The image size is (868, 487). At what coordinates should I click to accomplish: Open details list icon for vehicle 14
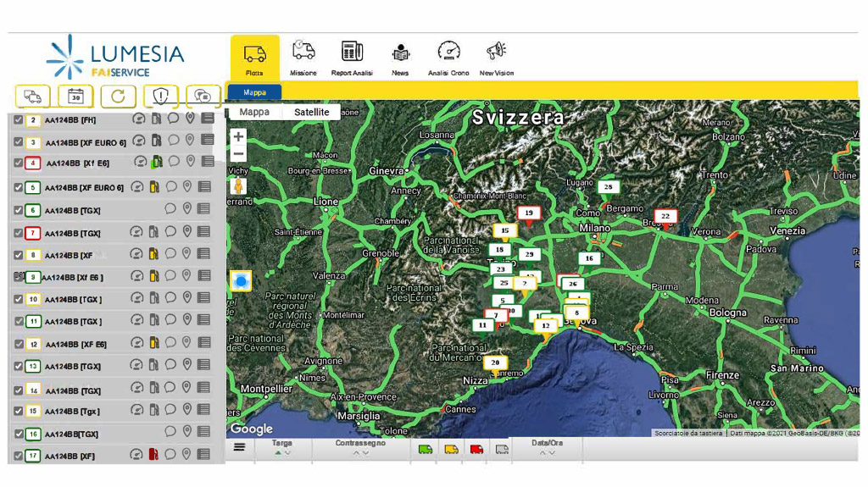click(203, 387)
